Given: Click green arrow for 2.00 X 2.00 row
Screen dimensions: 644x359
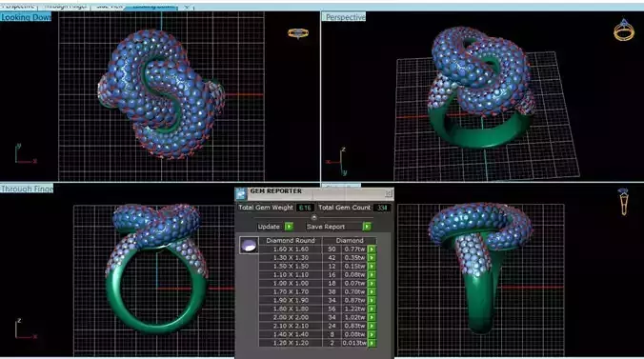Looking at the screenshot, I should tap(372, 317).
